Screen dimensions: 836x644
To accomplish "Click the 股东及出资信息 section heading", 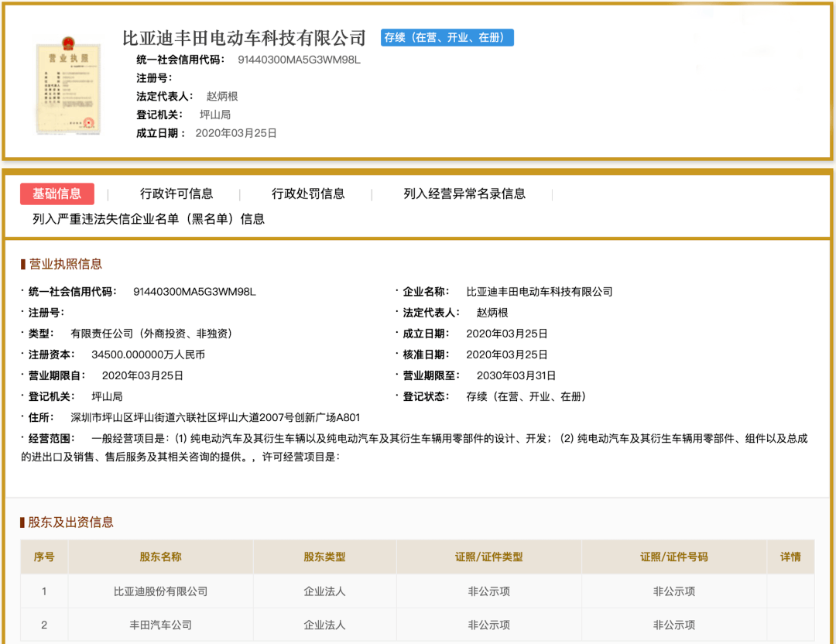I will tap(70, 522).
